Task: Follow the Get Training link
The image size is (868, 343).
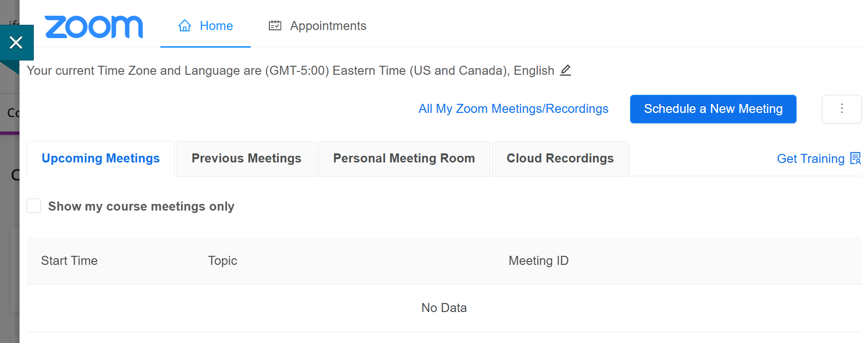Action: pyautogui.click(x=810, y=159)
